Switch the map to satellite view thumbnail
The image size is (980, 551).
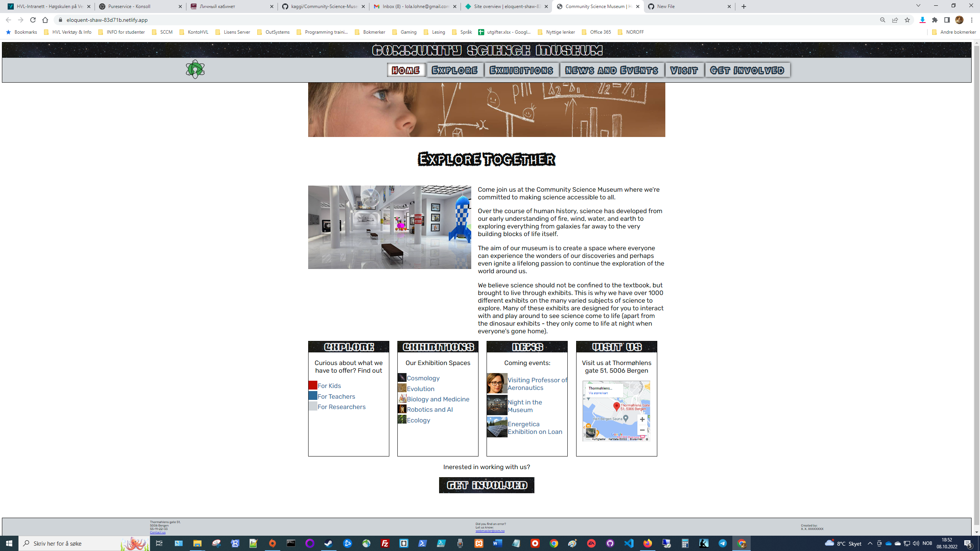[592, 432]
